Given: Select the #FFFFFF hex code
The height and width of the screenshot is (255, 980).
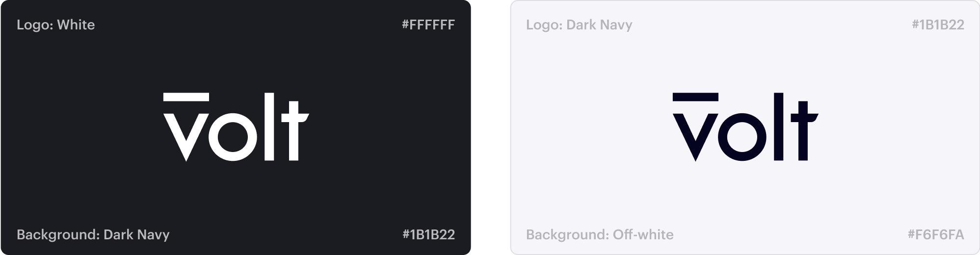Looking at the screenshot, I should pyautogui.click(x=428, y=25).
